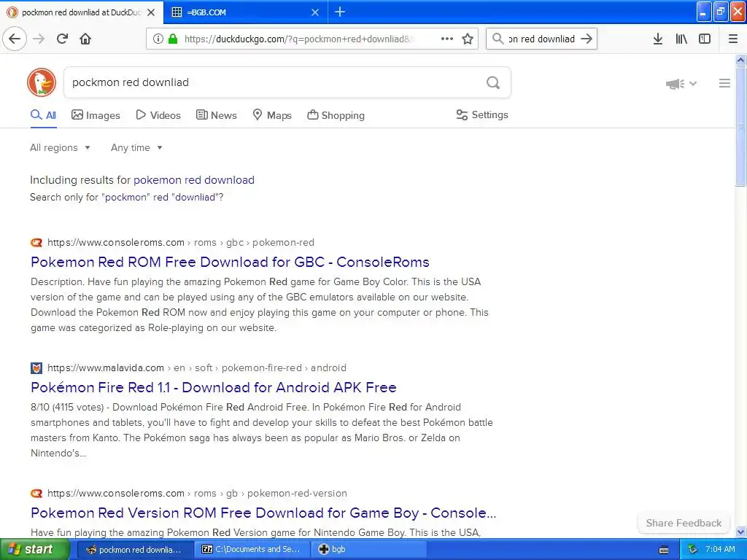Click the forward navigation arrow
This screenshot has width=747, height=560.
pyautogui.click(x=39, y=39)
